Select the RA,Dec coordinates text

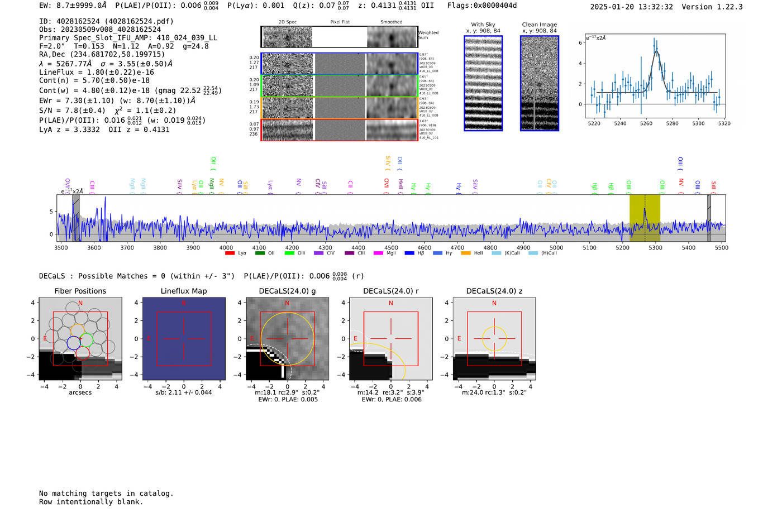(x=102, y=55)
